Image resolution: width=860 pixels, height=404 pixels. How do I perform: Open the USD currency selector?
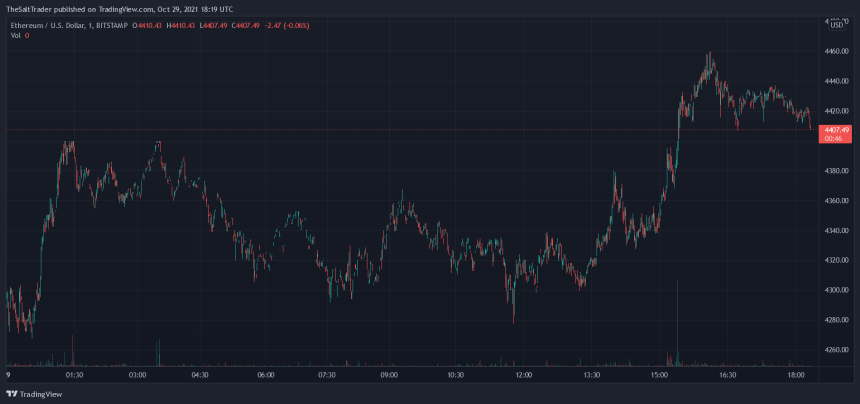(x=836, y=24)
